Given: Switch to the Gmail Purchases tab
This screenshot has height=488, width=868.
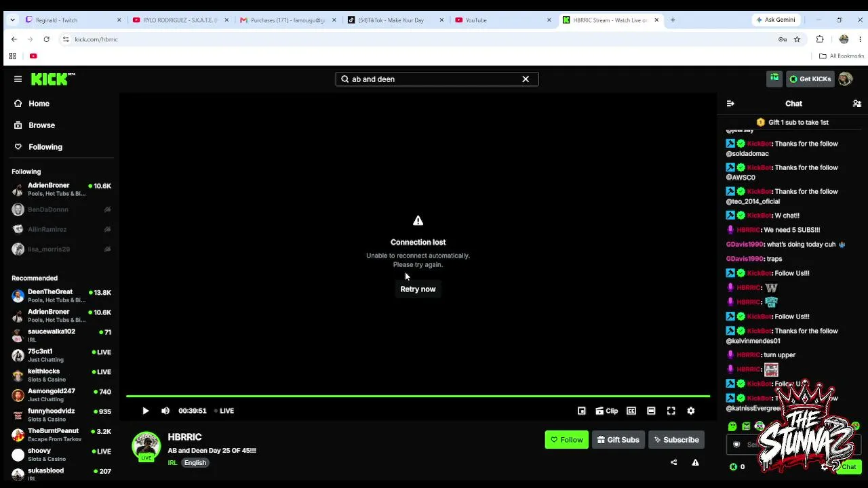Looking at the screenshot, I should tap(288, 20).
